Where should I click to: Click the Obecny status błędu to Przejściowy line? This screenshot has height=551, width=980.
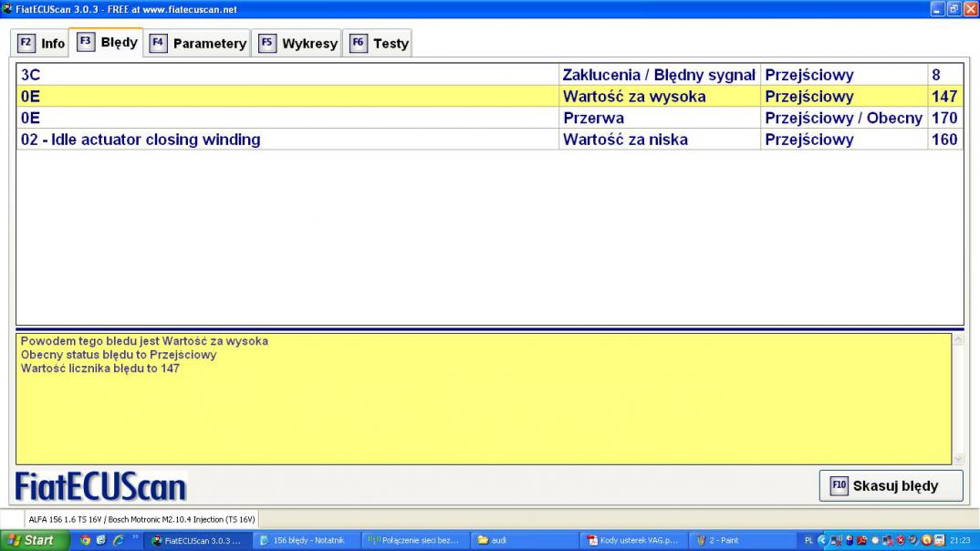119,355
